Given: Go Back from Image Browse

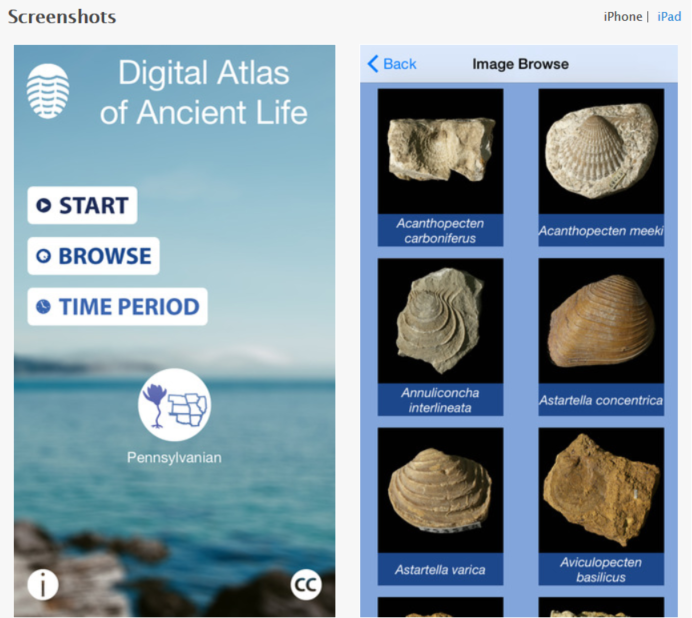Looking at the screenshot, I should click(392, 64).
